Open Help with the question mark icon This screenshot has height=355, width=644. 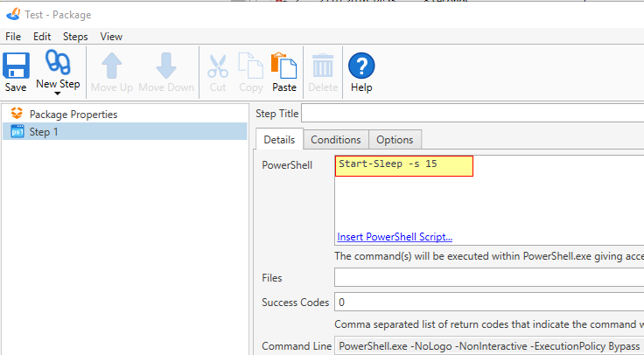(361, 66)
